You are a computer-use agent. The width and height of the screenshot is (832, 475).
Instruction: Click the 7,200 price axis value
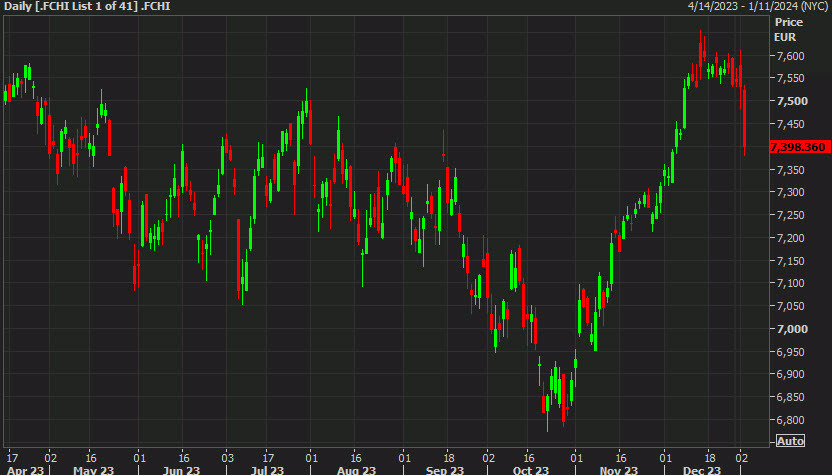pos(791,238)
